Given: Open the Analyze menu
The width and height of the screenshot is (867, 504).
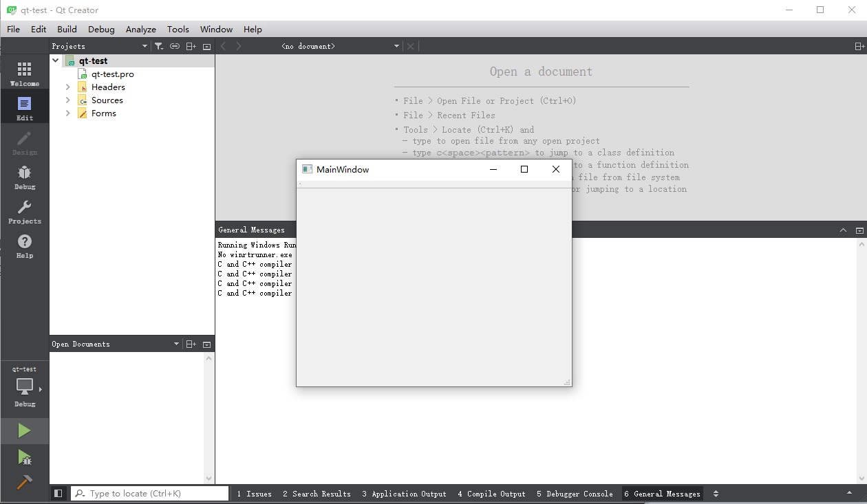Looking at the screenshot, I should pos(140,29).
